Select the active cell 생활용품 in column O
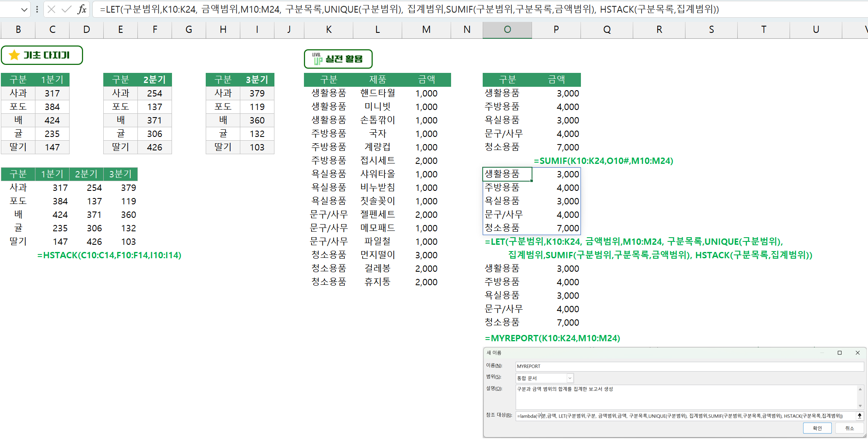Image resolution: width=868 pixels, height=439 pixels. coord(507,174)
